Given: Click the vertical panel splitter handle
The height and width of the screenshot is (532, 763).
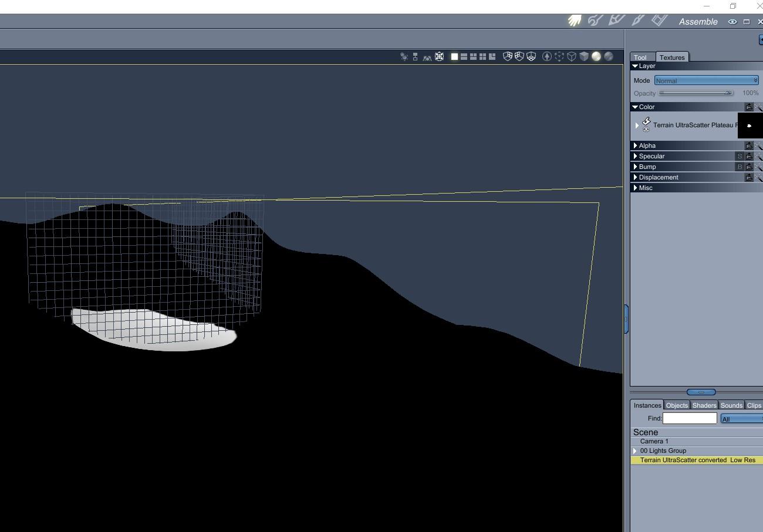Looking at the screenshot, I should click(x=626, y=319).
